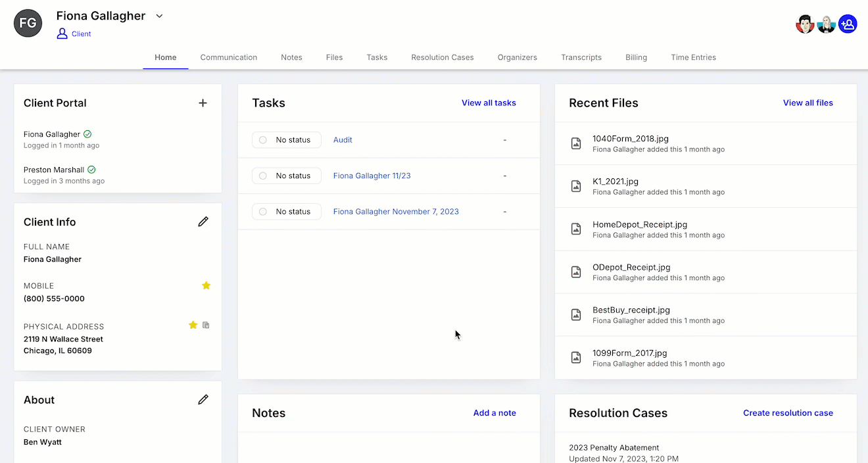Click Create resolution case link
The height and width of the screenshot is (463, 868).
788,413
